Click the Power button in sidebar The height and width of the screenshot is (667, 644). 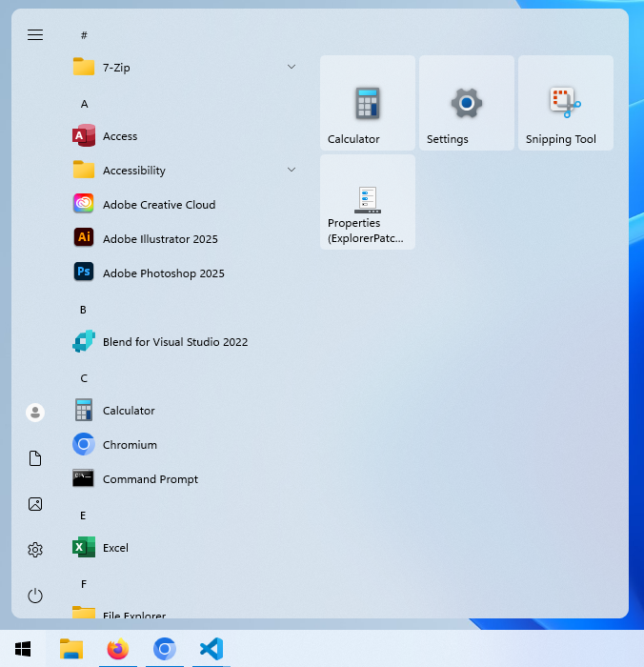click(x=35, y=596)
